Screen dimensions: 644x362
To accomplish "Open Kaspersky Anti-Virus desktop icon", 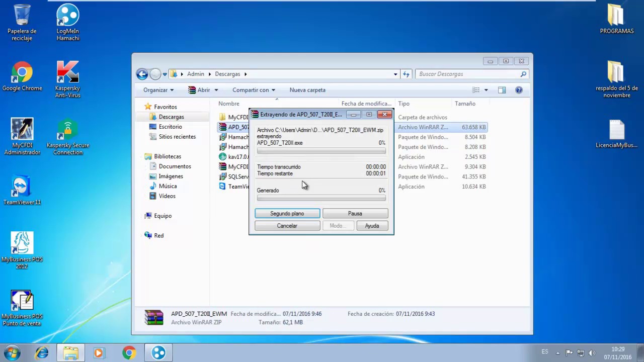I will [x=68, y=79].
